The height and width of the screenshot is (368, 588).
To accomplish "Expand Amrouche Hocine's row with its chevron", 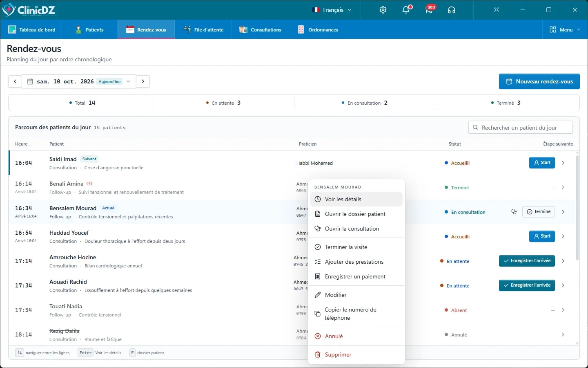I will pos(563,261).
